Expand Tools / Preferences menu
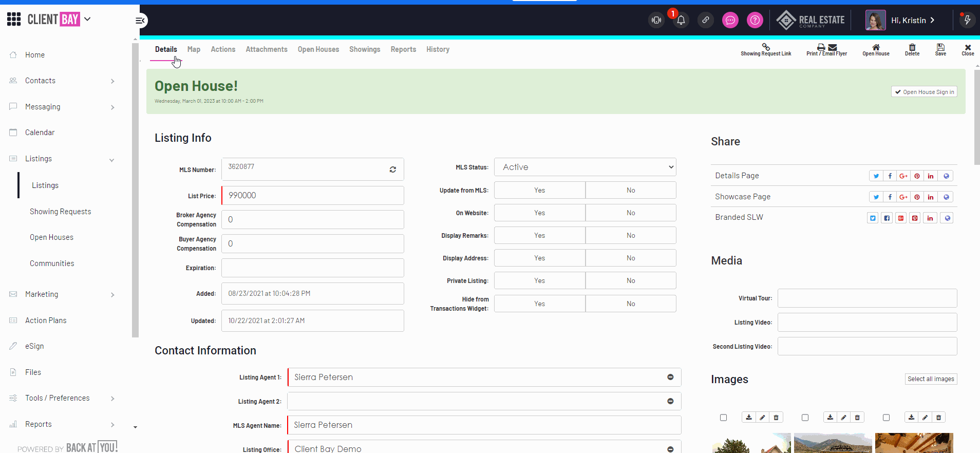This screenshot has width=980, height=453. click(112, 399)
